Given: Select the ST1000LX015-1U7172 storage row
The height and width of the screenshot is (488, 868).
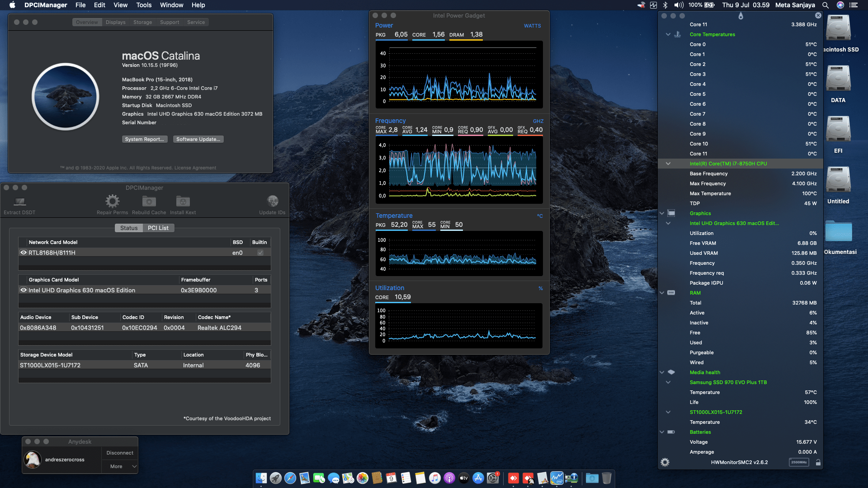Looking at the screenshot, I should (x=145, y=365).
